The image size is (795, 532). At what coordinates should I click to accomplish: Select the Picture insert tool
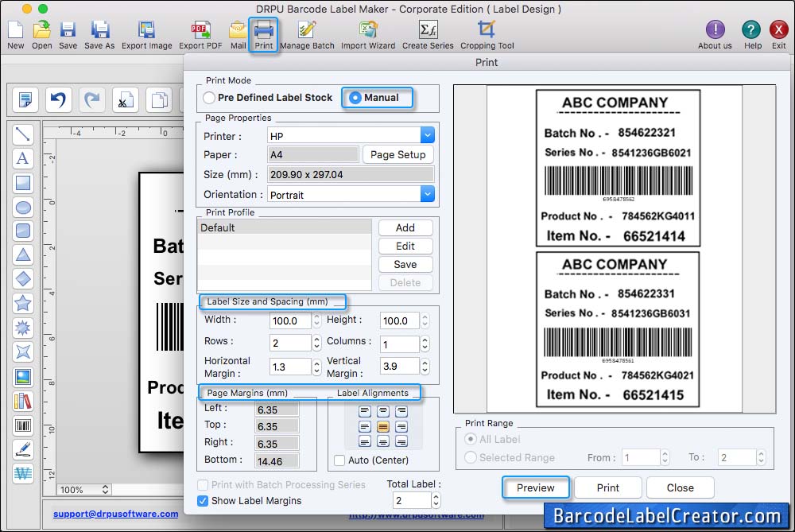pos(23,376)
